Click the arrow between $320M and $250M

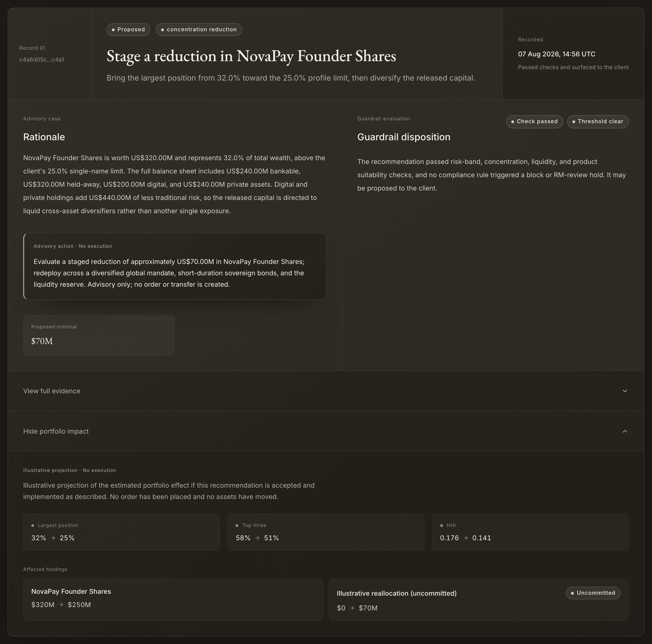(61, 605)
